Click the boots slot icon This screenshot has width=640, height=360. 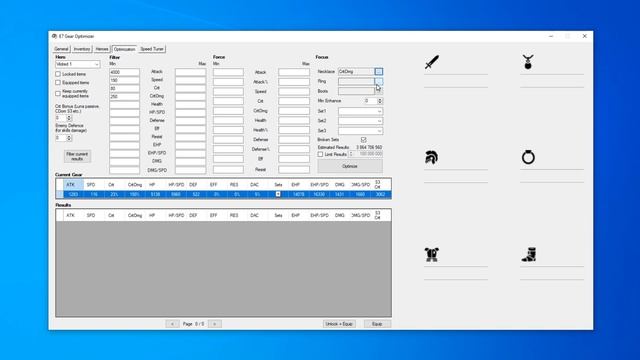pos(529,254)
